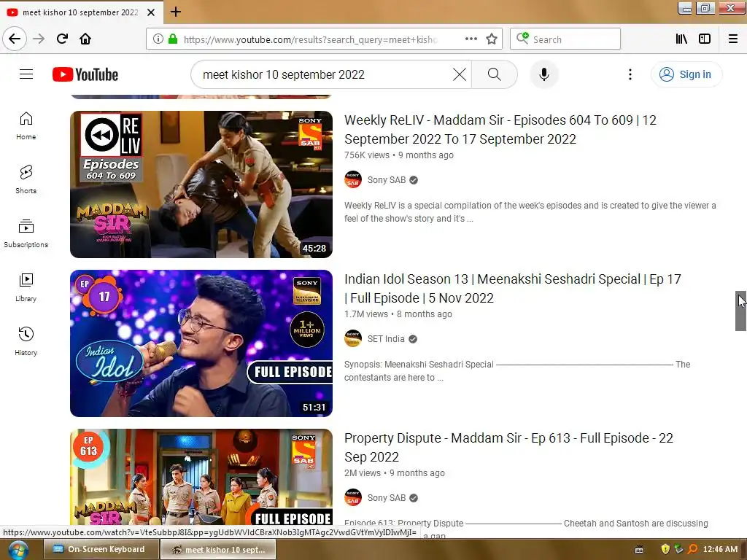Open the Property Dispute Ep 613 thumbnail
Screen dimensions: 747x560
coord(201,477)
